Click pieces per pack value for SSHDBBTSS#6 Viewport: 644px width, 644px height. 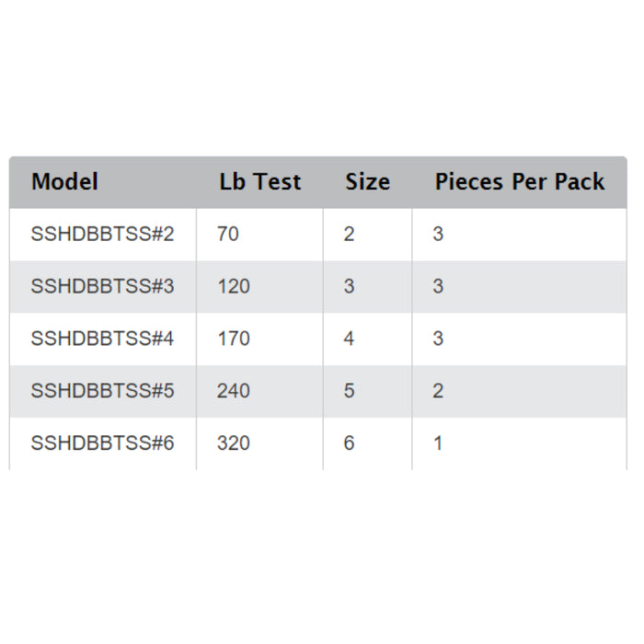click(438, 443)
